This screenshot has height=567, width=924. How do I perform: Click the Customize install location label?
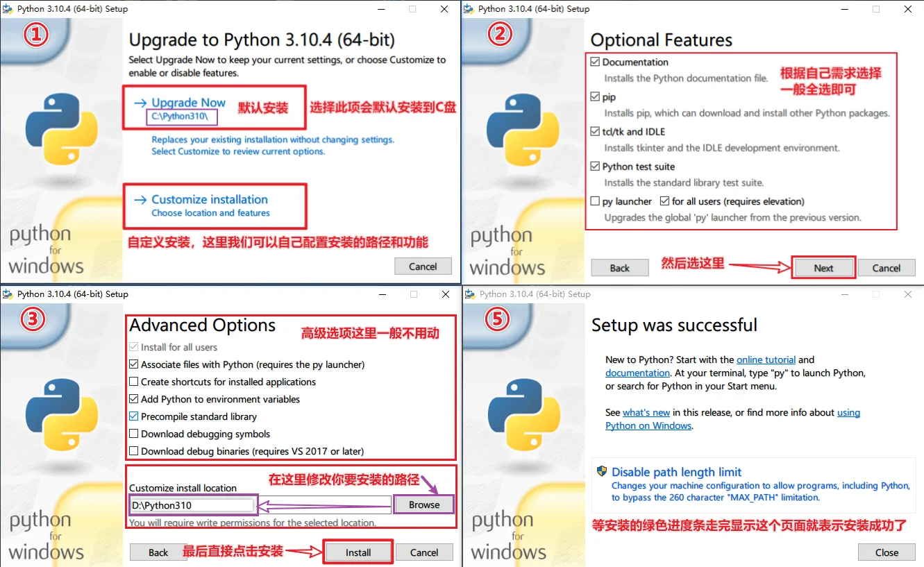(183, 488)
